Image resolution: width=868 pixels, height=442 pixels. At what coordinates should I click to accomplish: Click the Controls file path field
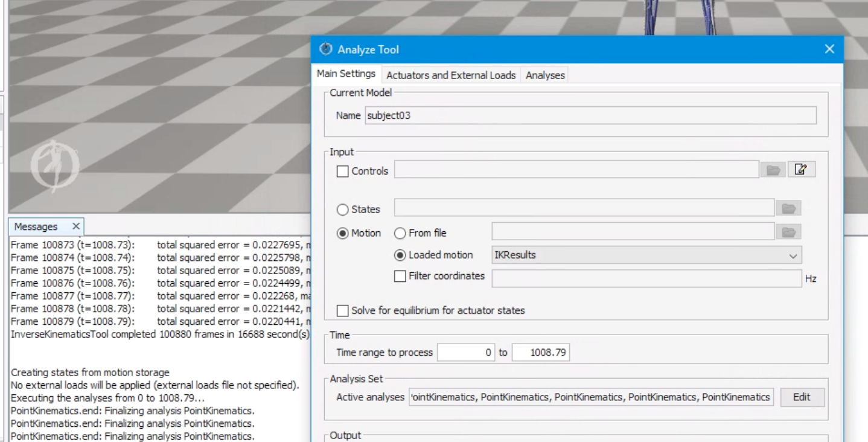[x=576, y=170]
